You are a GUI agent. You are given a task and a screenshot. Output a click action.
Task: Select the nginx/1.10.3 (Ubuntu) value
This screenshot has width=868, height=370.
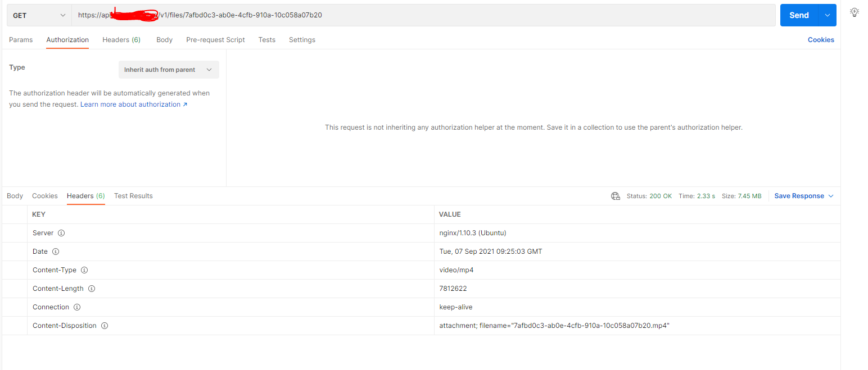(473, 233)
